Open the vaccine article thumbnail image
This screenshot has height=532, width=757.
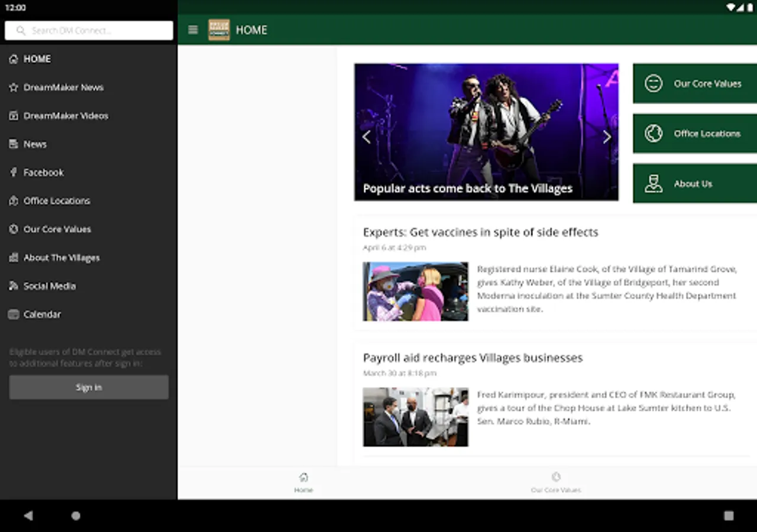point(415,291)
